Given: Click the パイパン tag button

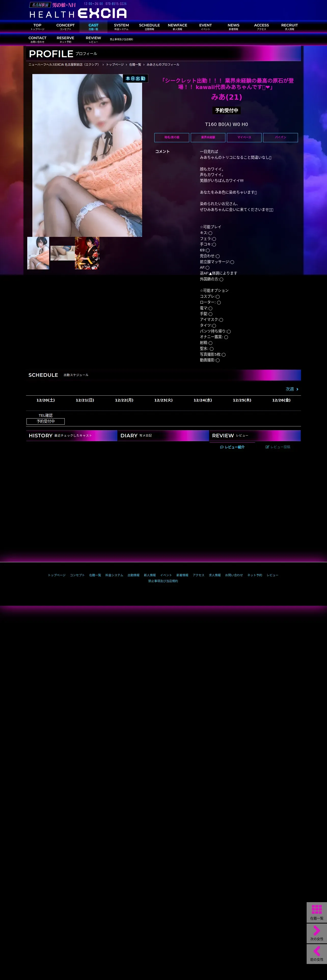Looking at the screenshot, I should click(x=281, y=137).
